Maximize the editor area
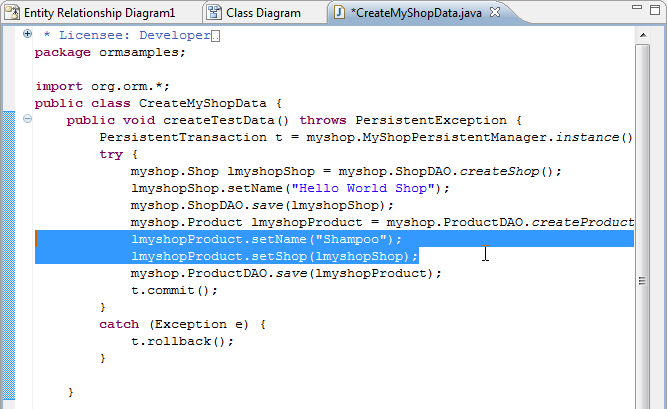667x409 pixels. coord(655,9)
